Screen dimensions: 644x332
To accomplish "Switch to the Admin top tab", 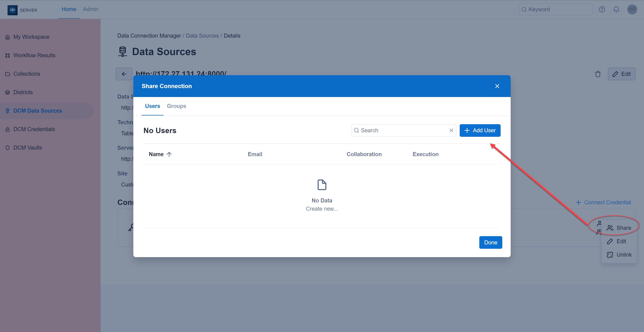I will point(91,9).
